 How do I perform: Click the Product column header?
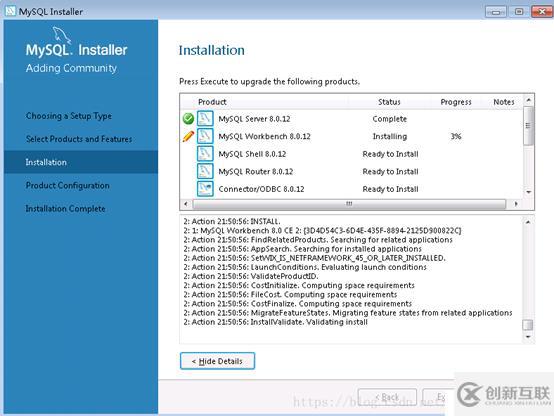tap(212, 102)
